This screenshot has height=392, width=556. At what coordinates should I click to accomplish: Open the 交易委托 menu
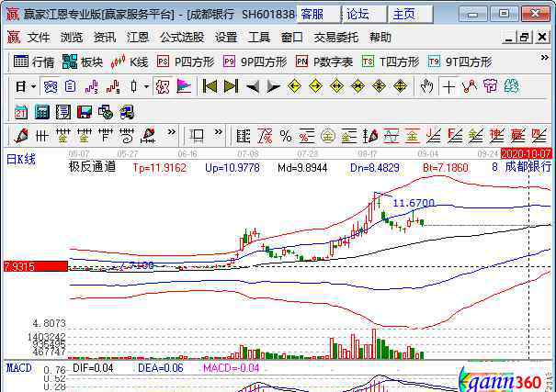(x=335, y=38)
